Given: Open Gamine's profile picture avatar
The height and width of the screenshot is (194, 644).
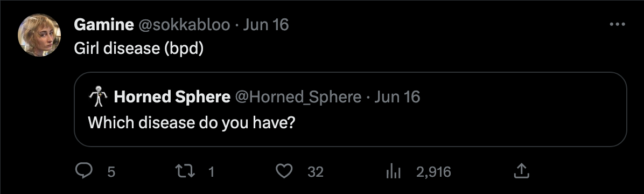Looking at the screenshot, I should pyautogui.click(x=39, y=35).
